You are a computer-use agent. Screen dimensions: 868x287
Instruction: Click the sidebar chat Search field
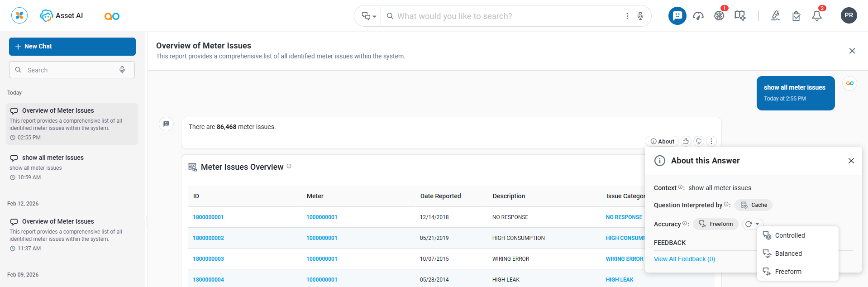pos(68,70)
